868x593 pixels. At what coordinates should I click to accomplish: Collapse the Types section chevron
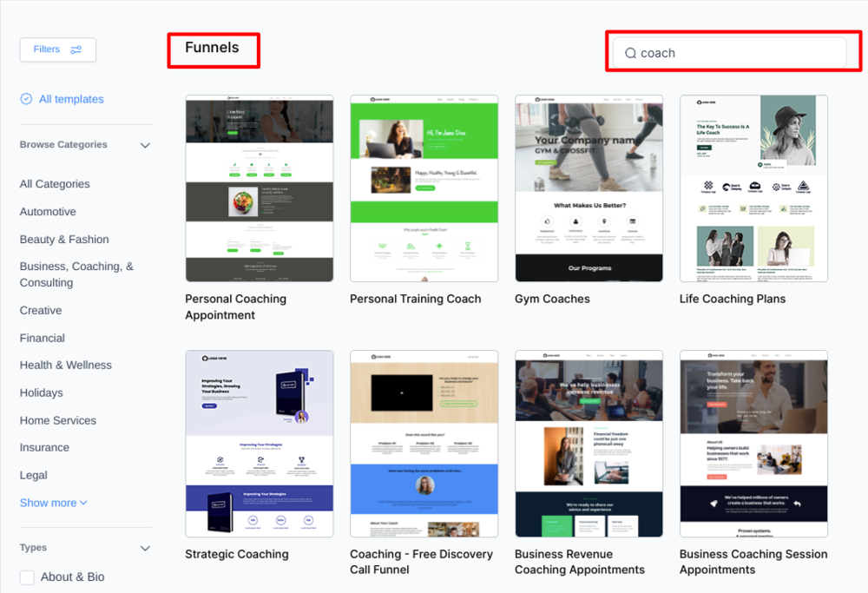tap(145, 548)
